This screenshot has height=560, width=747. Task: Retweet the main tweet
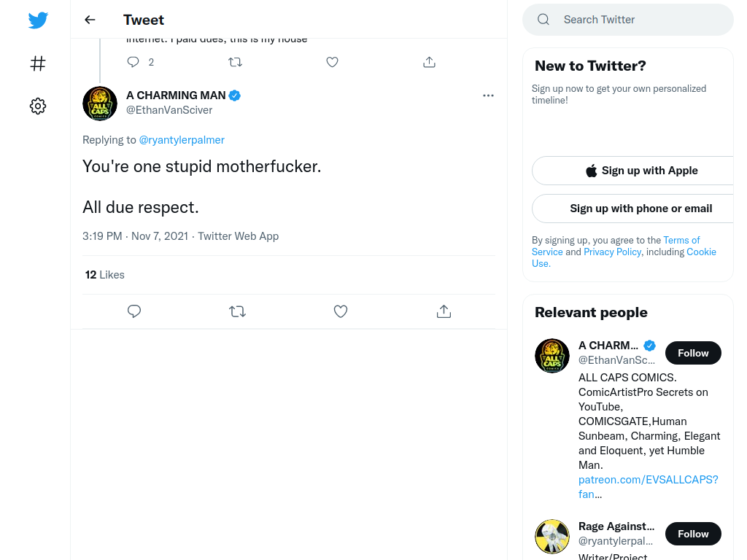(237, 311)
